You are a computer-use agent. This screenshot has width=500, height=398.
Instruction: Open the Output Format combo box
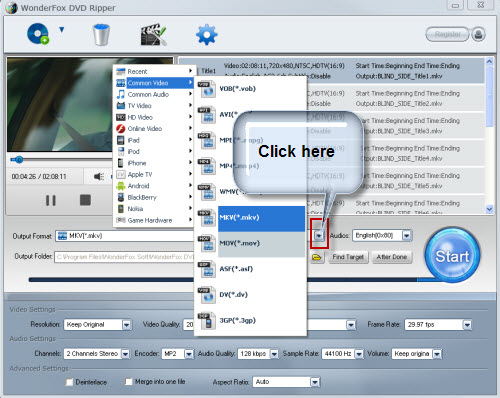point(125,236)
